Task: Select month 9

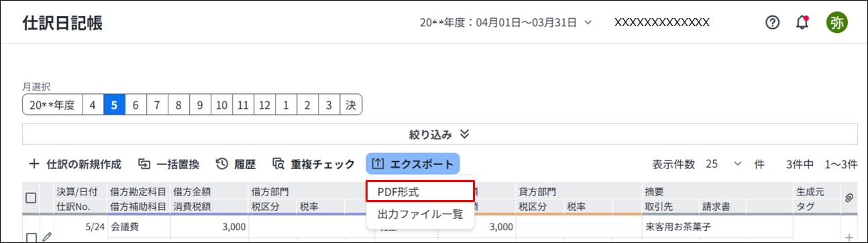Action: click(200, 105)
